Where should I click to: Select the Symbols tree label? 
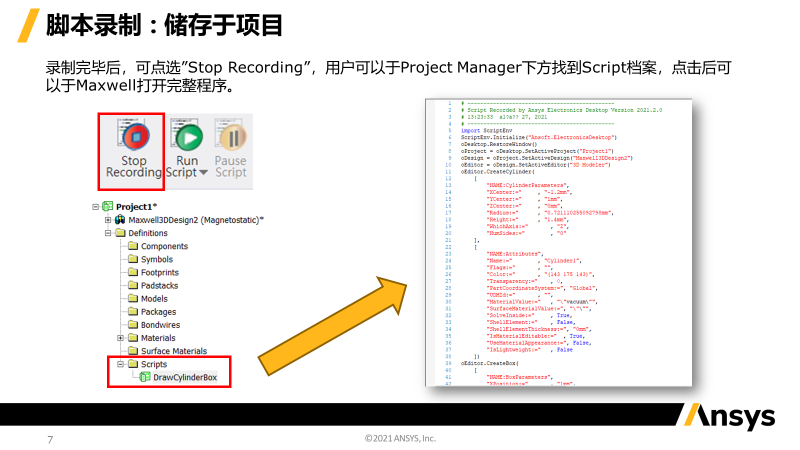coord(157,259)
